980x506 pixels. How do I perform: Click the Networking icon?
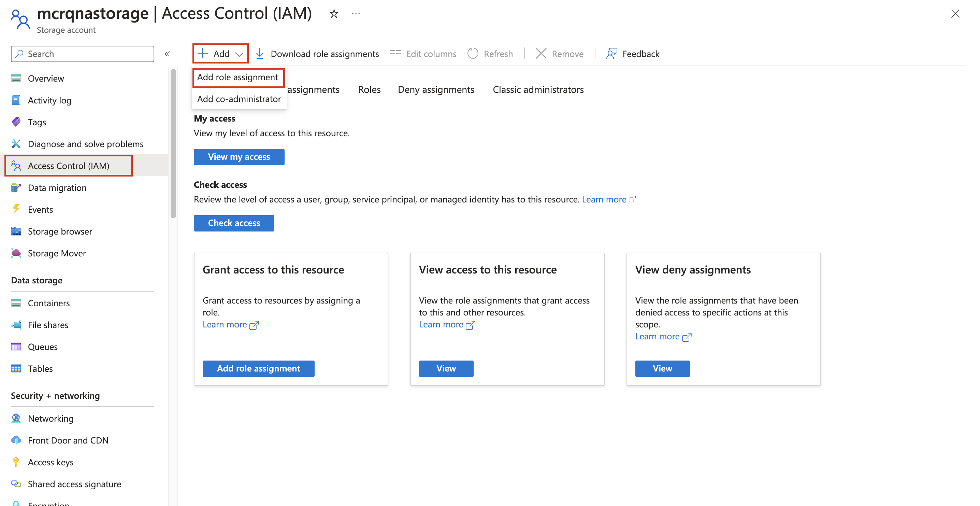coord(16,419)
